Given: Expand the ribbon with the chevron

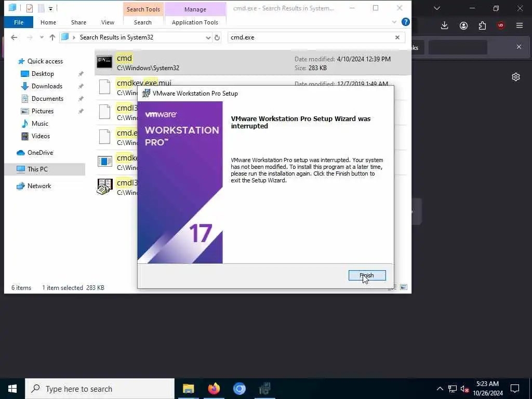Looking at the screenshot, I should (x=394, y=22).
